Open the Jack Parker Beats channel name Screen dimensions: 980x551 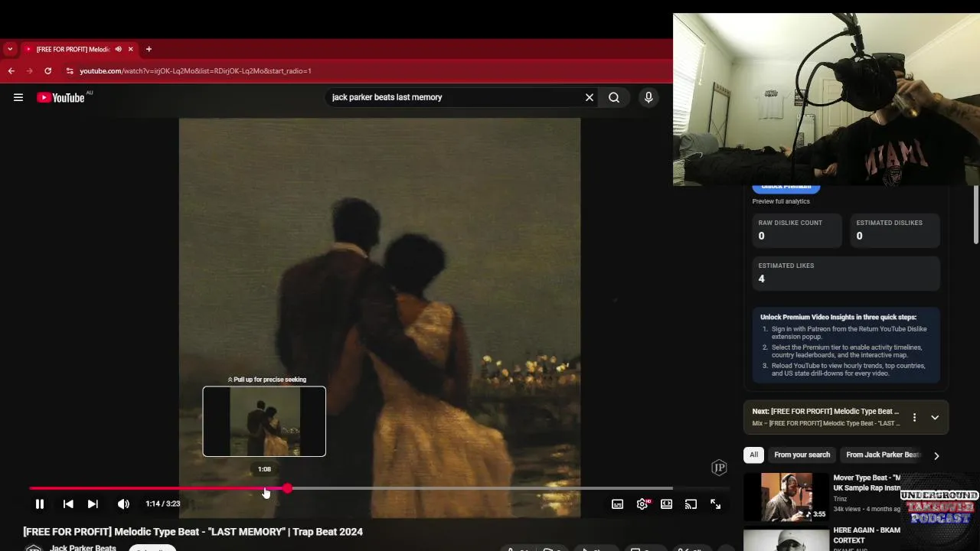(83, 547)
